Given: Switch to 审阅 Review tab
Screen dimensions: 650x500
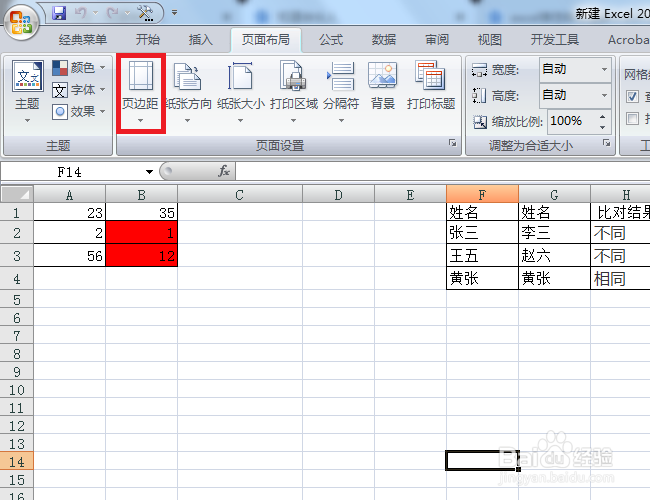Looking at the screenshot, I should coord(437,40).
